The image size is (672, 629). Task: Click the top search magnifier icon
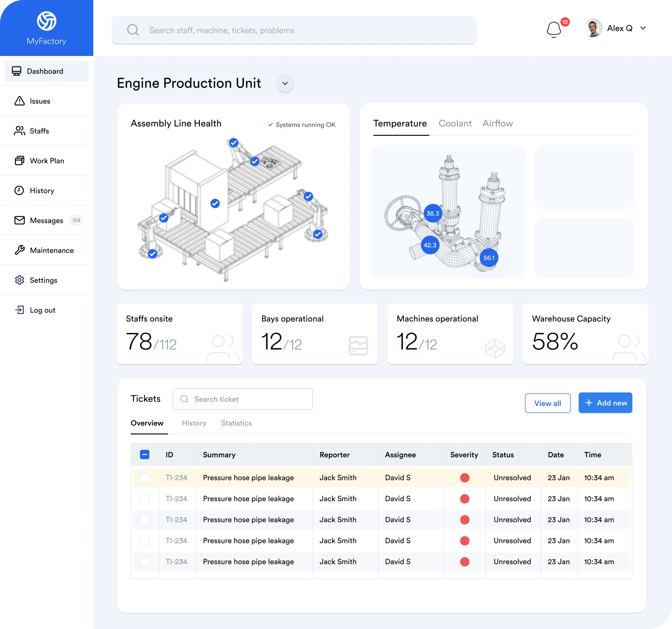133,30
